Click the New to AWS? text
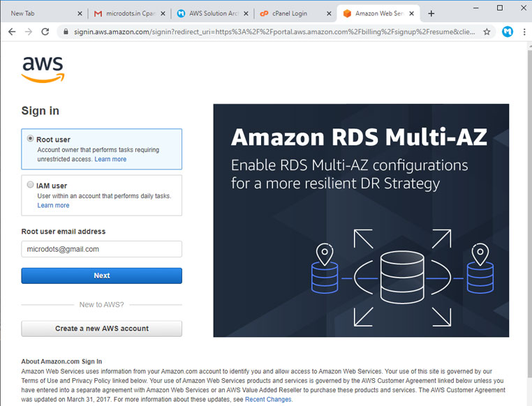 tap(101, 304)
